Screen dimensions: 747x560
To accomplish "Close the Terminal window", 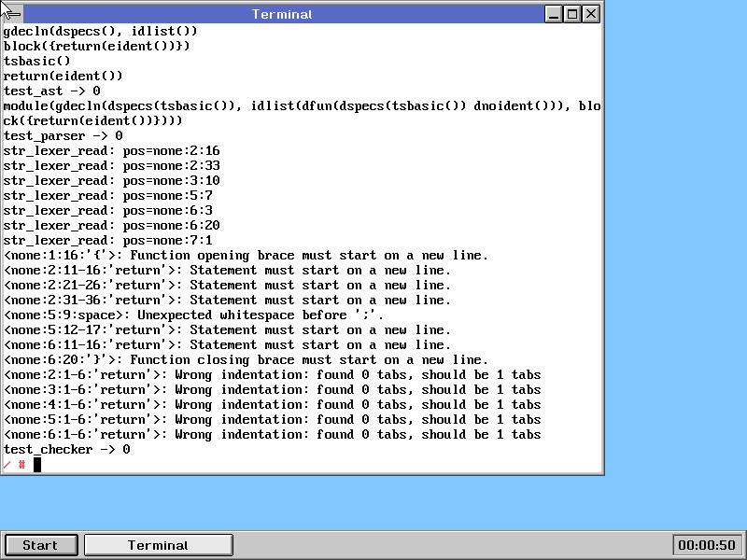I will coord(591,14).
